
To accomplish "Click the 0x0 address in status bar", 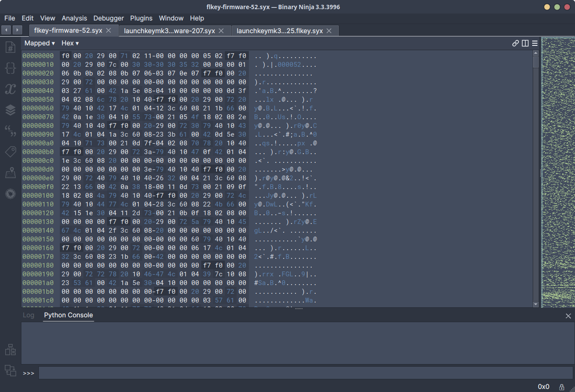I will [x=544, y=387].
